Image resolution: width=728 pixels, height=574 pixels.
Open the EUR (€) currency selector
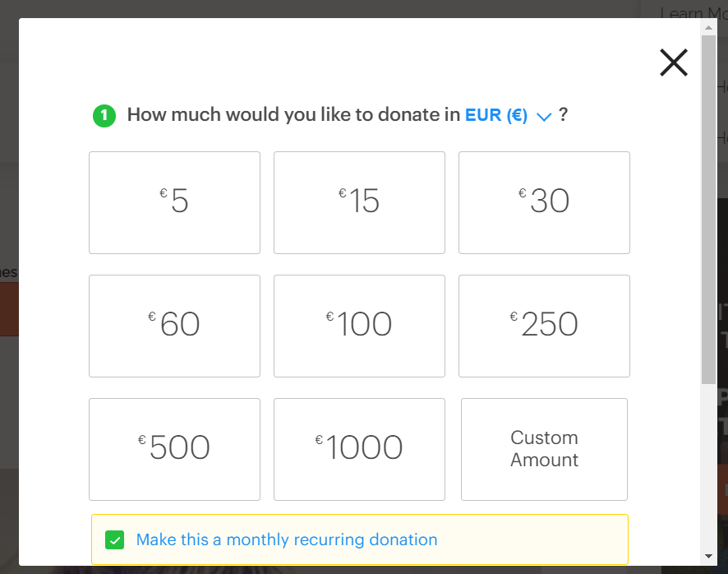click(x=495, y=115)
